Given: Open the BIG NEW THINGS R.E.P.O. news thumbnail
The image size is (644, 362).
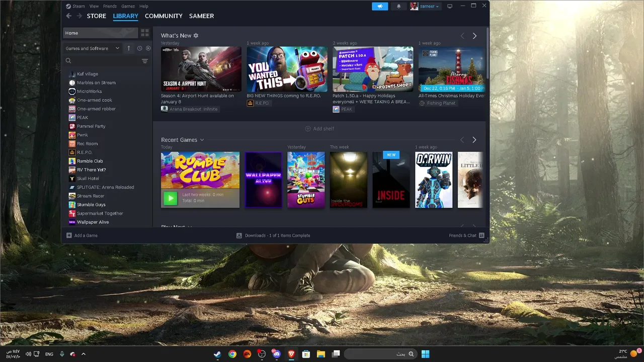Looking at the screenshot, I should (x=287, y=69).
